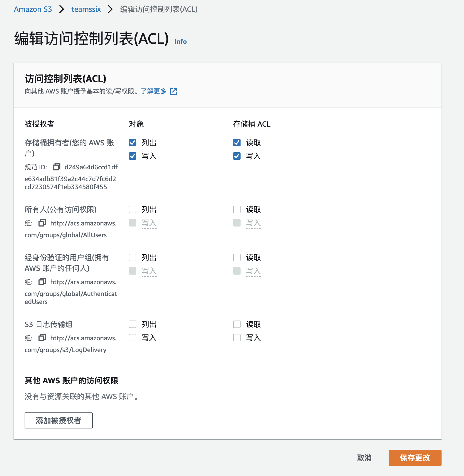Enable 读取 bucket ACL for S3 日志传输组
464x476 pixels.
[237, 324]
